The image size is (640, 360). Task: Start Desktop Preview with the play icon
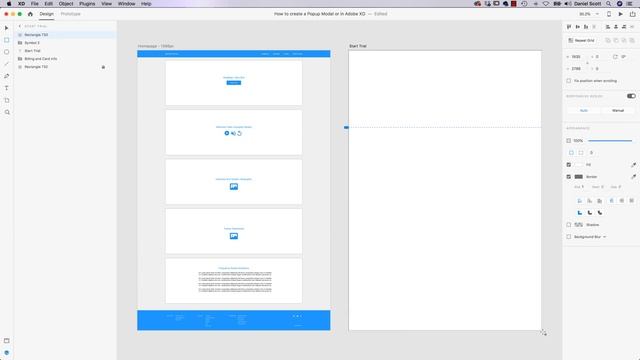point(621,14)
